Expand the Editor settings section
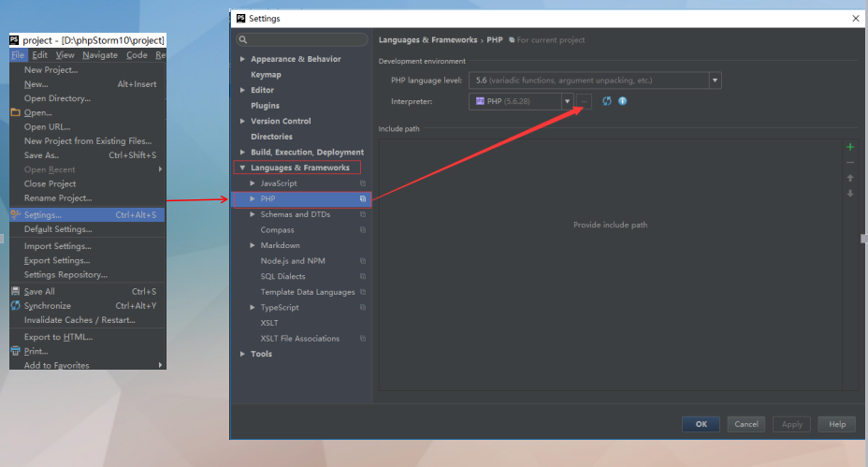This screenshot has width=868, height=467. (x=242, y=90)
